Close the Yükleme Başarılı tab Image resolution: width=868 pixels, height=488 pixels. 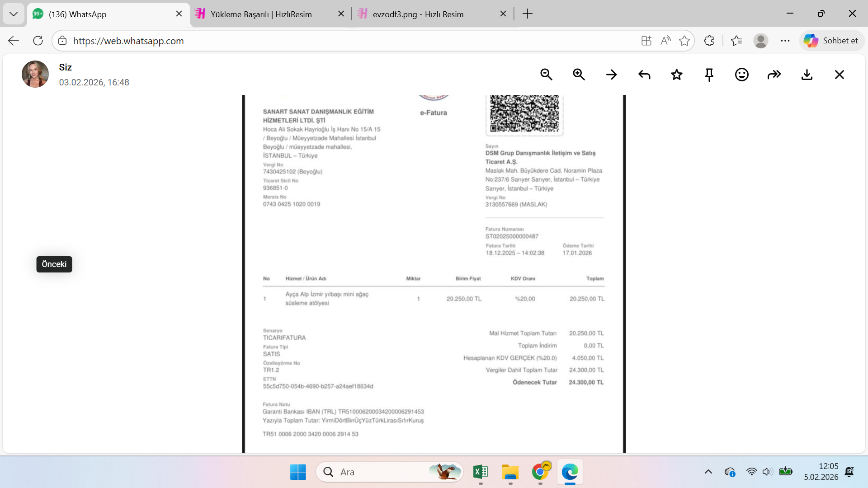(x=341, y=14)
